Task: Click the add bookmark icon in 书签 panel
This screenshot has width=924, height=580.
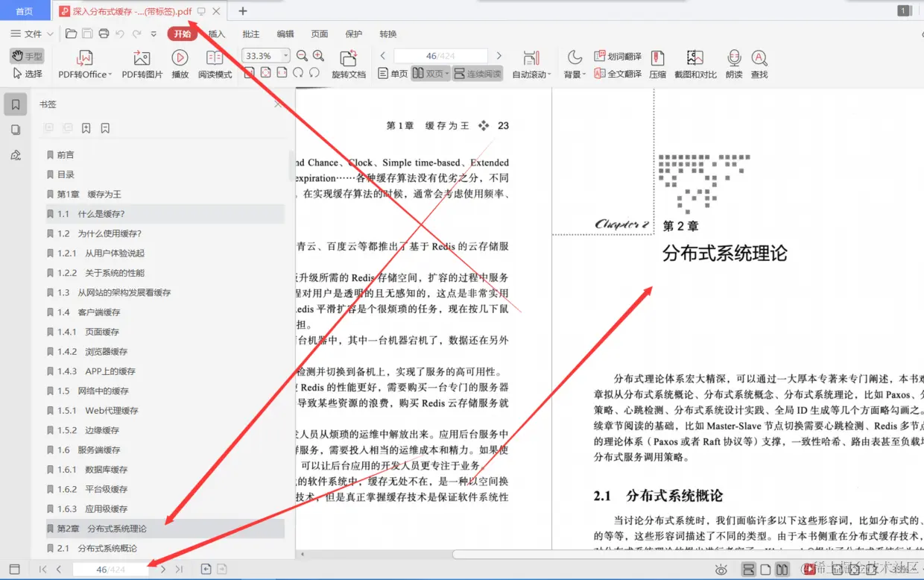Action: pyautogui.click(x=86, y=128)
